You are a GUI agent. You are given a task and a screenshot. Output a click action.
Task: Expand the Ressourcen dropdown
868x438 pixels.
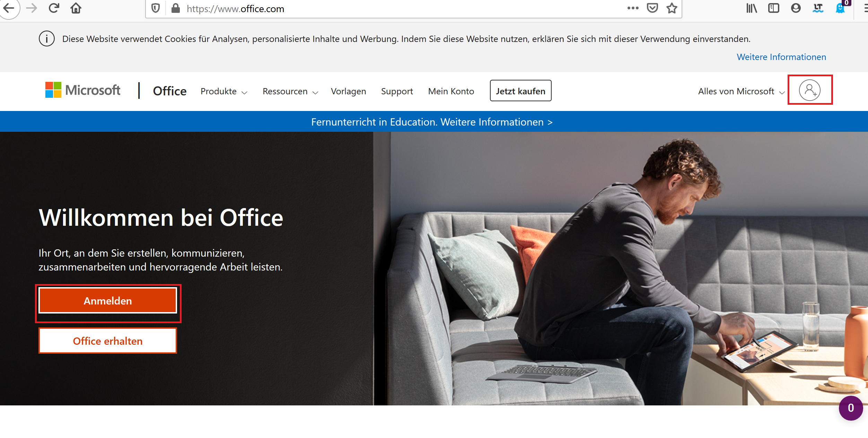point(290,91)
